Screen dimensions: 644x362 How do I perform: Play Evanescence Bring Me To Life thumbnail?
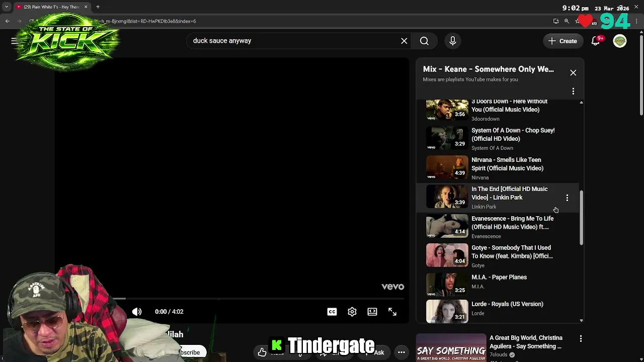[447, 227]
